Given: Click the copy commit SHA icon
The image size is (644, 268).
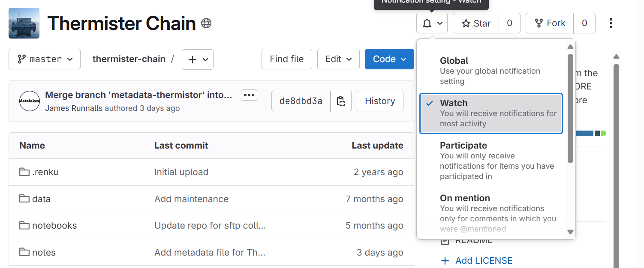Looking at the screenshot, I should click(341, 101).
